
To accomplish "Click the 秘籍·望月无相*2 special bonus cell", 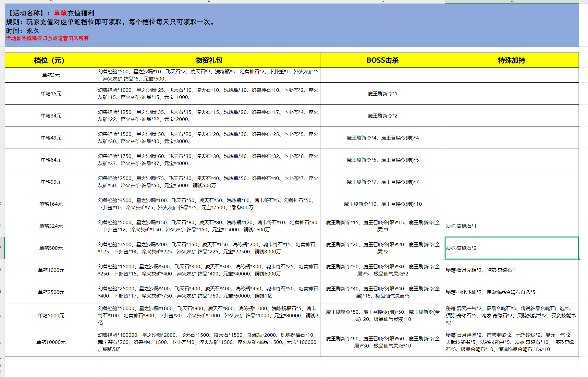I will click(x=511, y=270).
